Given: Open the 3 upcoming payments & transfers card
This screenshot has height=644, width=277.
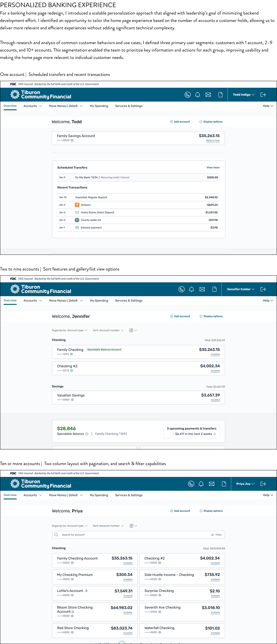Looking at the screenshot, I should (x=192, y=431).
